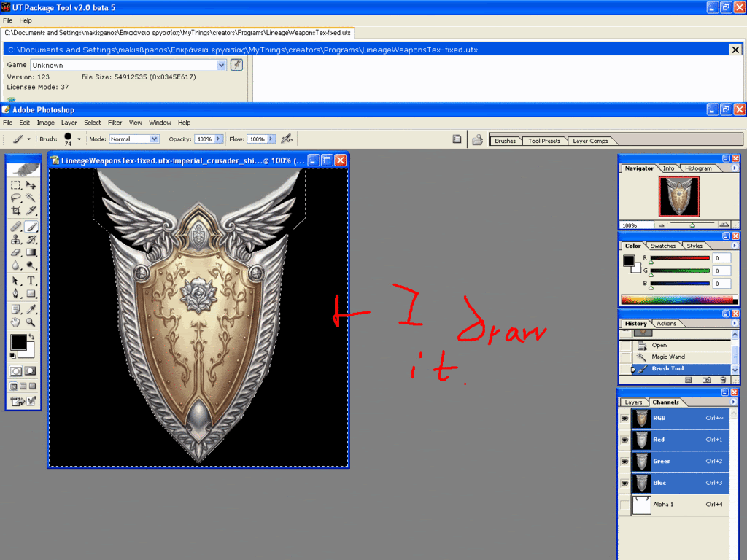
Task: Select the Zoom magnifier tool
Action: tap(31, 322)
